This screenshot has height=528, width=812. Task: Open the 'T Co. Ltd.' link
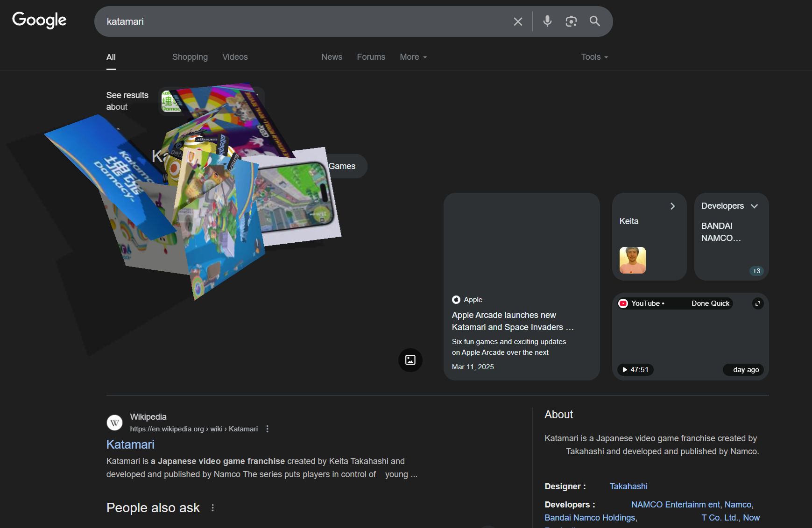(720, 518)
